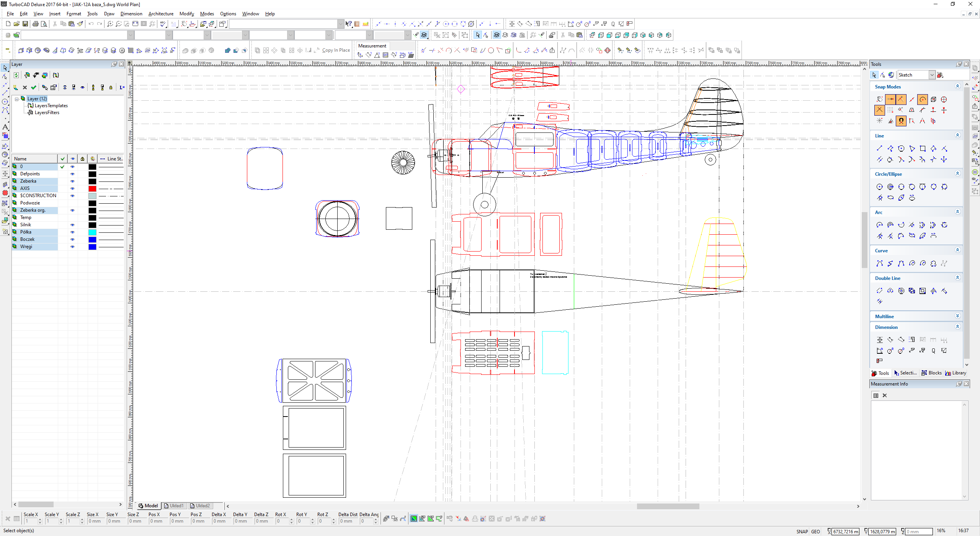Click the Scale X input field
980x536 pixels.
(x=31, y=521)
